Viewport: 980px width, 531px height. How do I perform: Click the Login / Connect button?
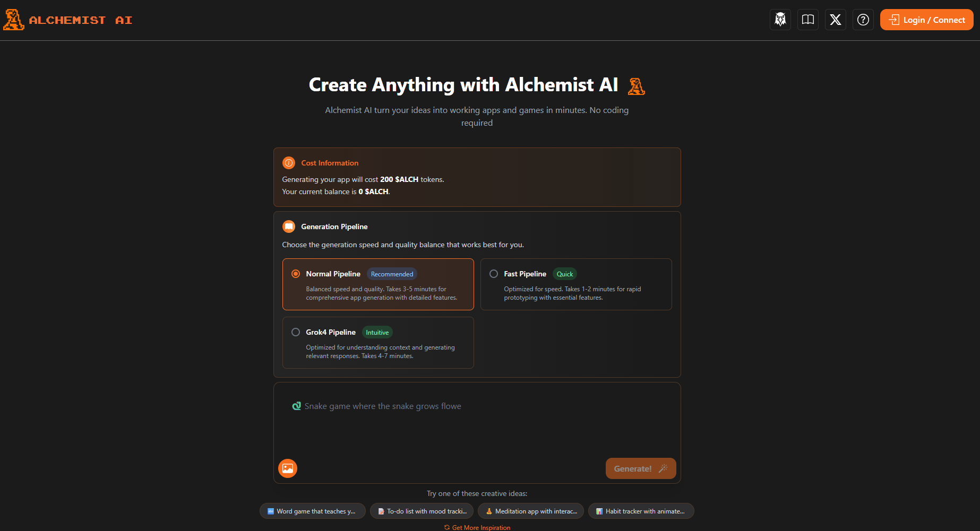927,20
